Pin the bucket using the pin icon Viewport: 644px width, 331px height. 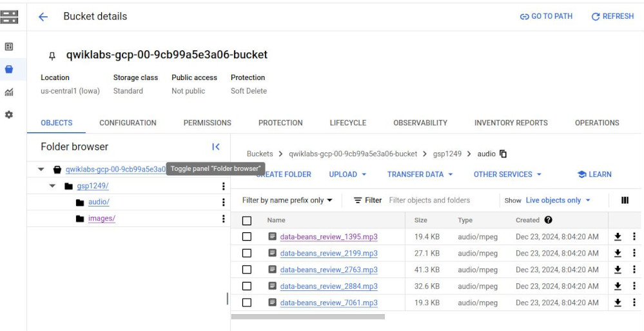[52, 56]
